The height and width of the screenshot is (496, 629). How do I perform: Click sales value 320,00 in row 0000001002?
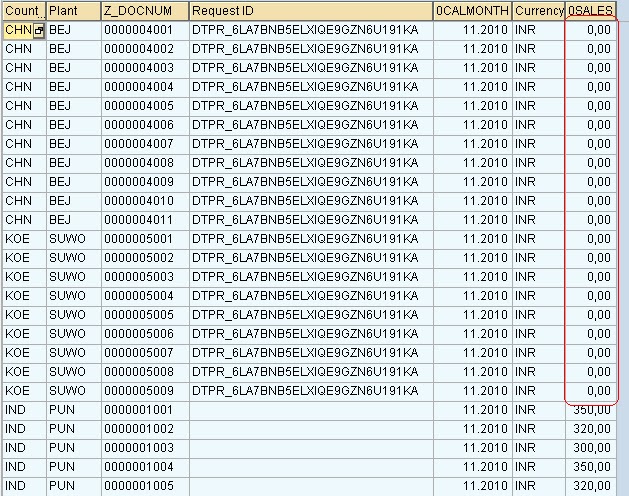pos(592,429)
